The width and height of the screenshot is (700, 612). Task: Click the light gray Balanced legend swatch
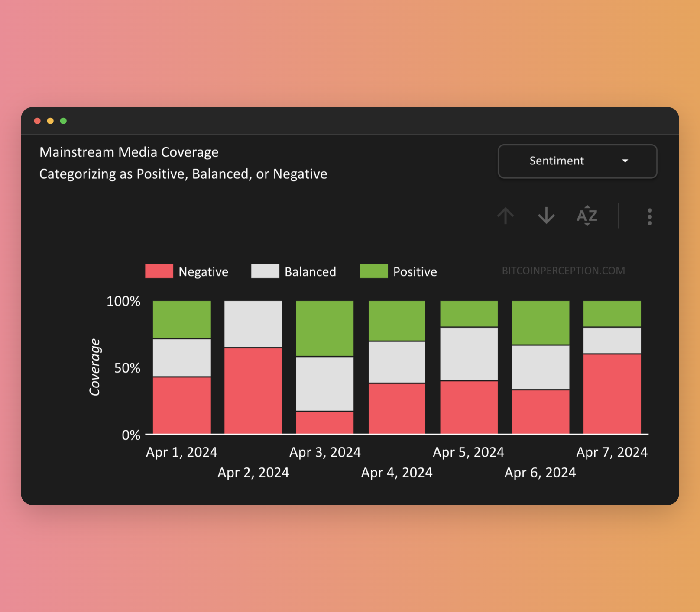(x=265, y=271)
